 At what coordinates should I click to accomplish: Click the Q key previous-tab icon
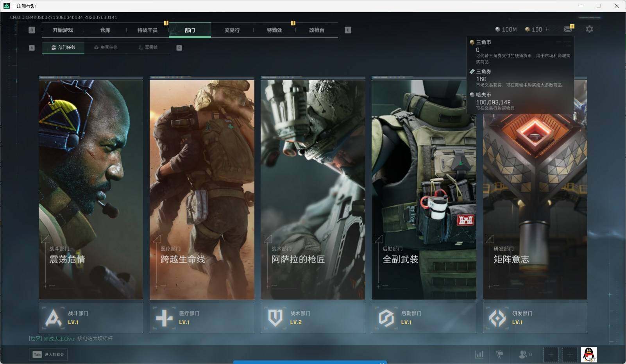(x=32, y=30)
